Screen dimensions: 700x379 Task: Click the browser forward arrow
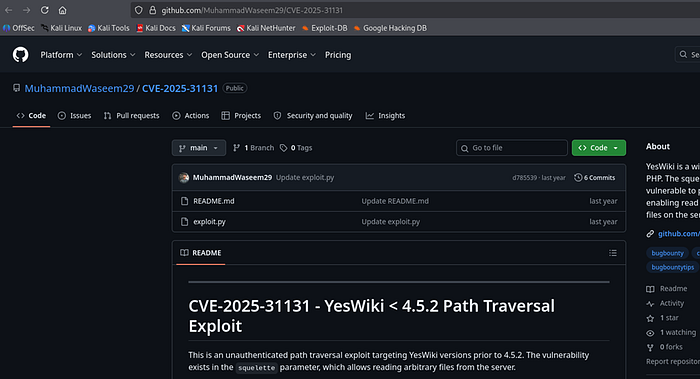(x=26, y=10)
